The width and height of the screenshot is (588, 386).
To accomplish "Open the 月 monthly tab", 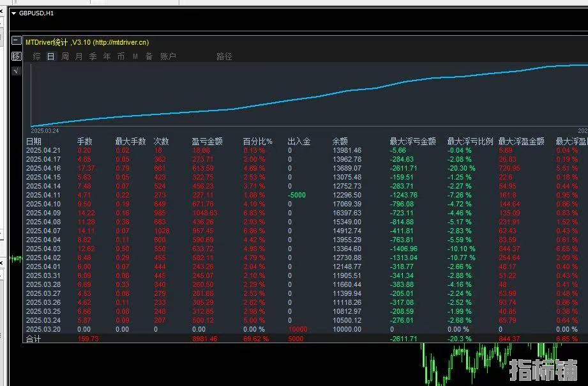I will click(x=79, y=56).
